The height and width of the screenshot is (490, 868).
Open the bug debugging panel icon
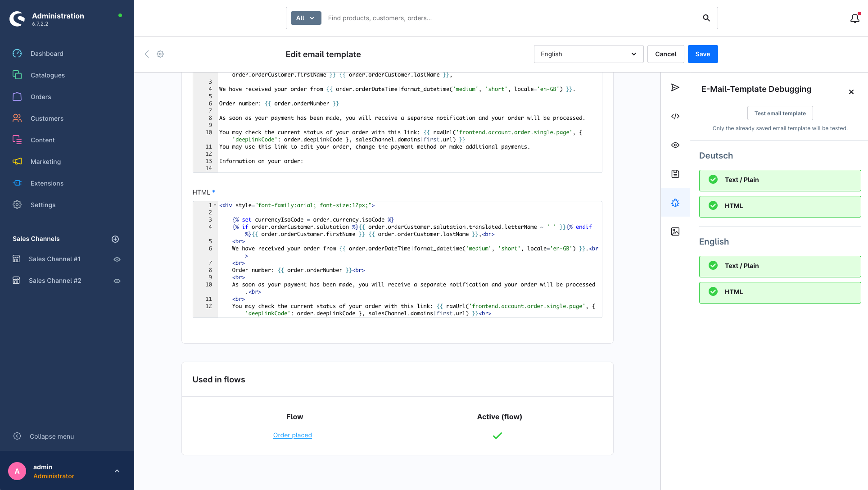coord(675,203)
